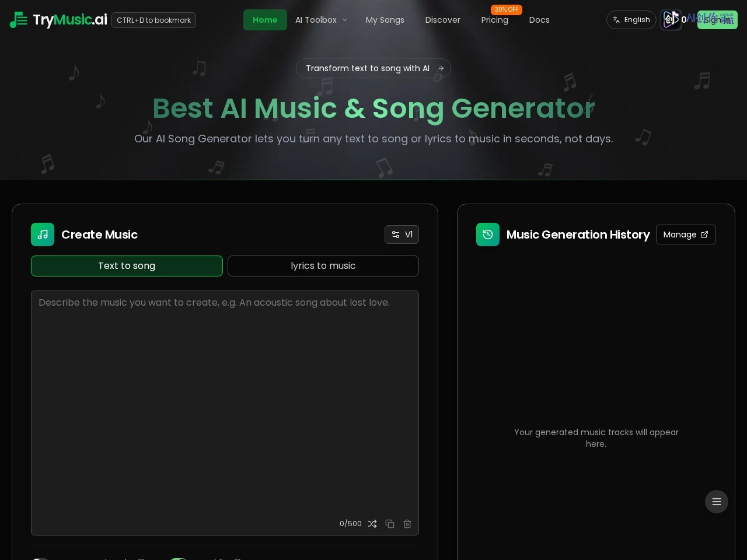Click the round hamburger menu button
The width and height of the screenshot is (747, 560).
pos(717,502)
